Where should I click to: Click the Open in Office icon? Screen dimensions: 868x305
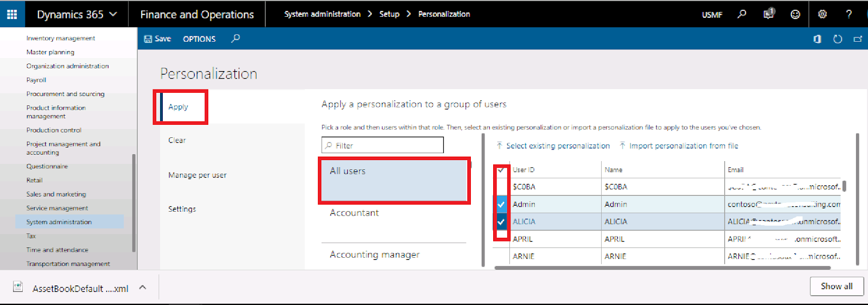[x=818, y=39]
